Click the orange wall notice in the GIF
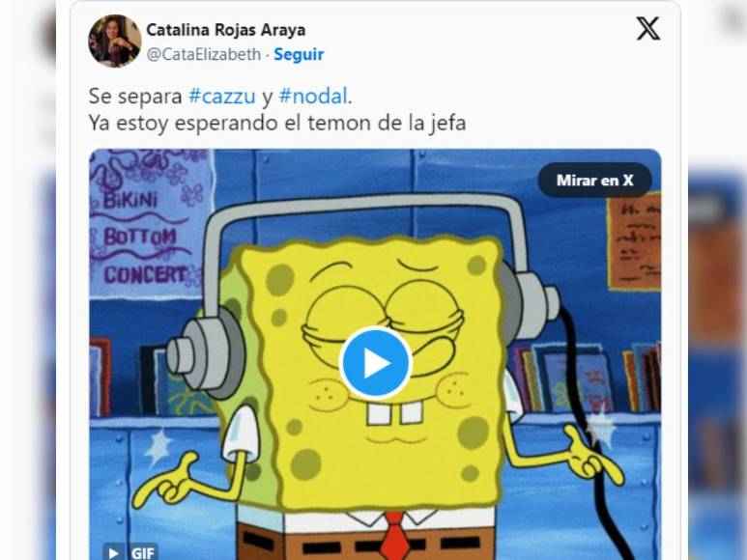 tap(634, 241)
